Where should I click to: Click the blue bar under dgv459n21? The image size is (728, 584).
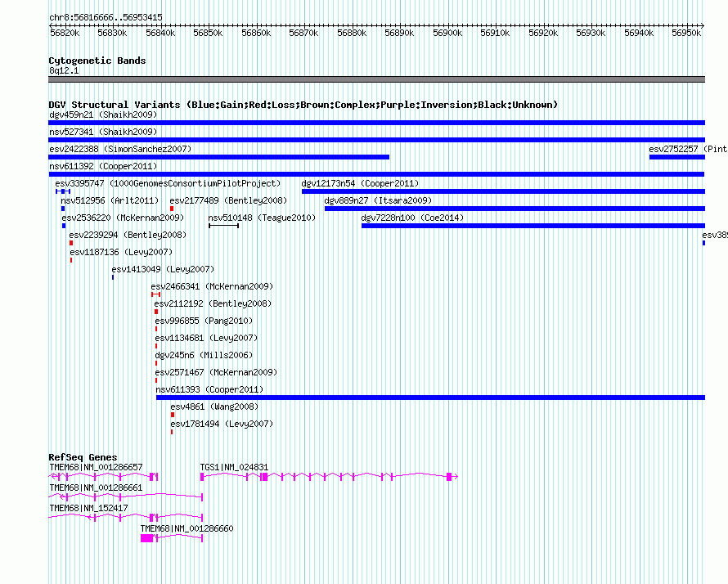tap(376, 123)
